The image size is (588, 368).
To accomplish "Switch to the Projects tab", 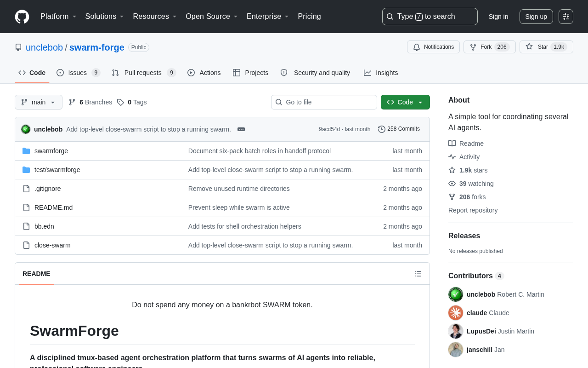I will point(251,73).
